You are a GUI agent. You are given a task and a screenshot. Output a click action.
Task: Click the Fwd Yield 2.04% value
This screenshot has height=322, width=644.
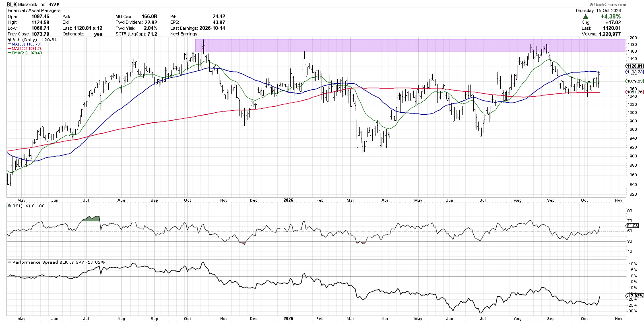point(151,28)
